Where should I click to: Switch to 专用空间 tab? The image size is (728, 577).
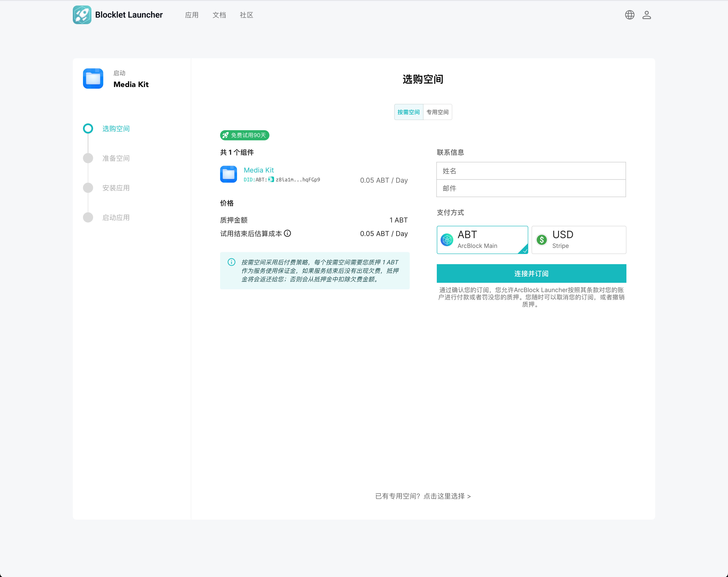437,112
